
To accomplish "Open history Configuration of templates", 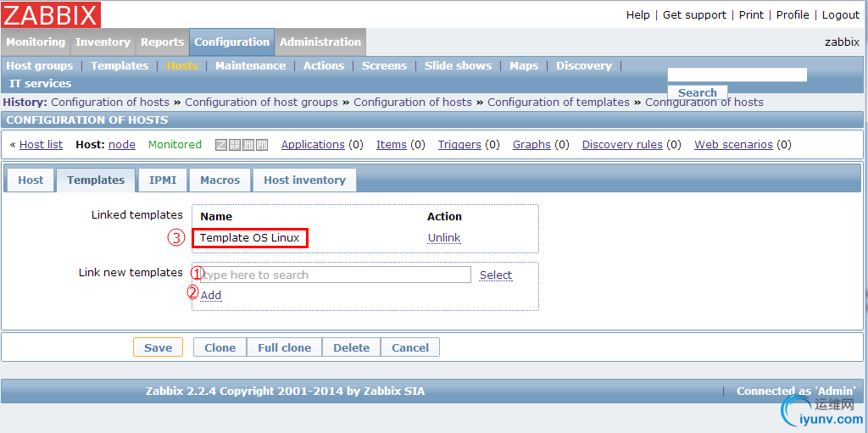I will click(559, 102).
